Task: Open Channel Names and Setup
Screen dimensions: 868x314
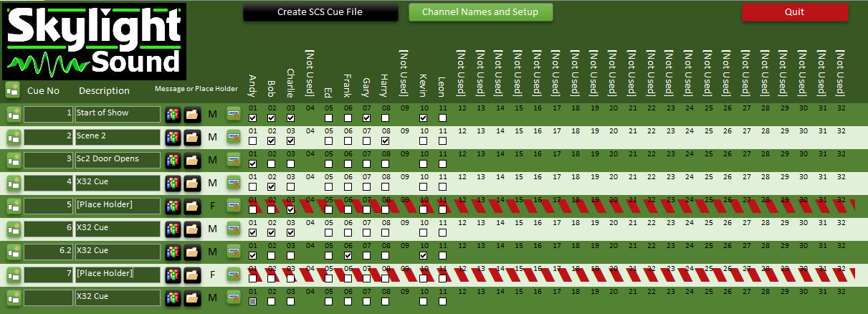Action: pos(482,12)
